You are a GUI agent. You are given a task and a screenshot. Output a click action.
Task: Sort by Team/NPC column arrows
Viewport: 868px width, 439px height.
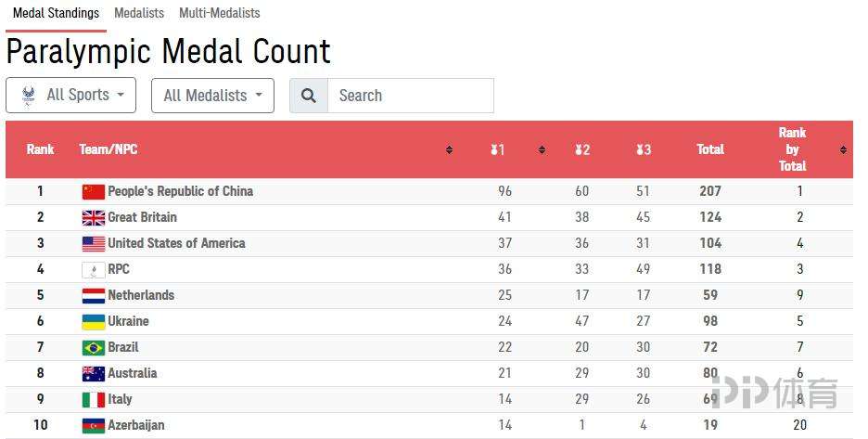450,149
